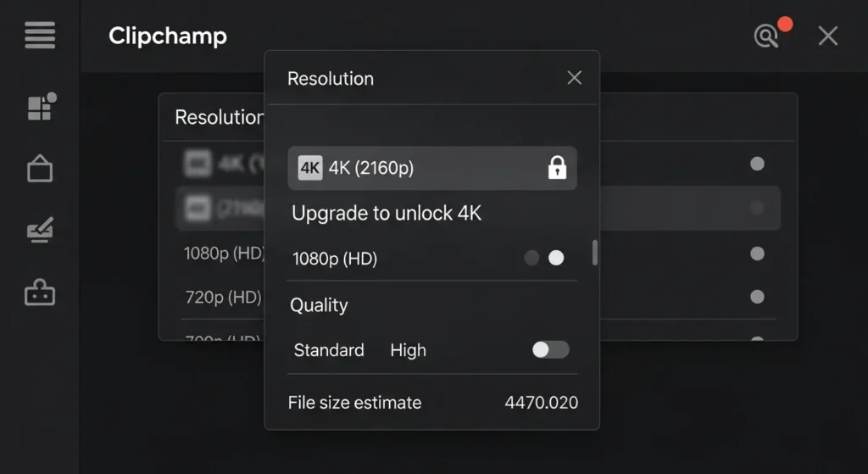Select the background 1080p (HD) radio button
The height and width of the screenshot is (474, 868).
pos(757,254)
